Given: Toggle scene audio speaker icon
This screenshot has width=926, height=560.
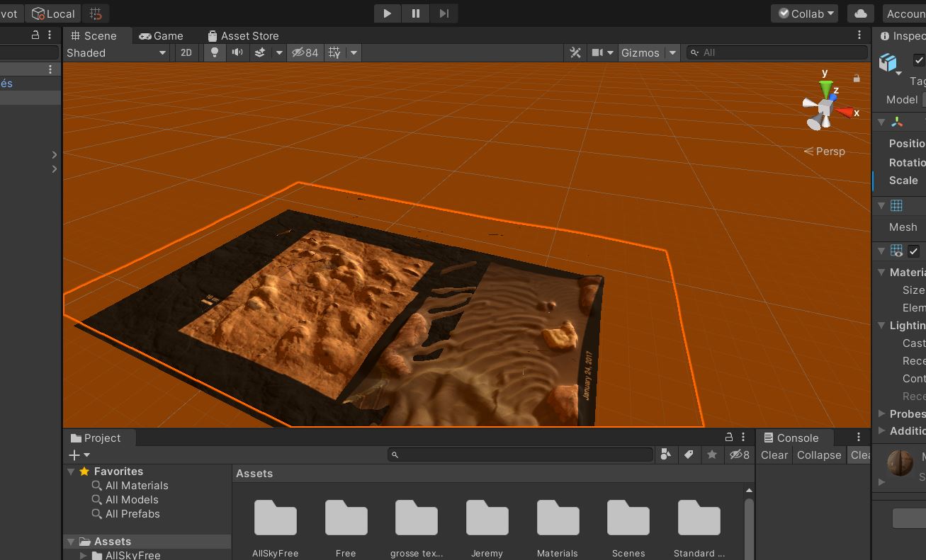Looking at the screenshot, I should pyautogui.click(x=237, y=52).
